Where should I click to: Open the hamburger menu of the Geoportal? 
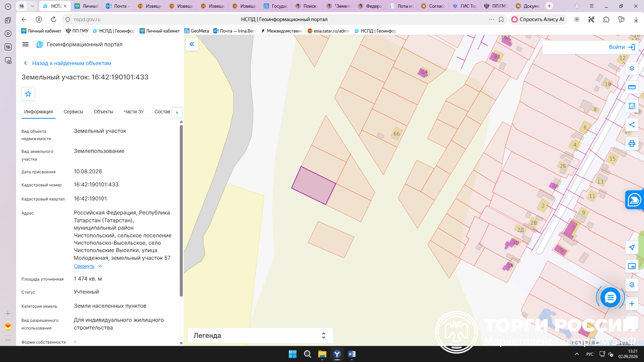coord(25,44)
